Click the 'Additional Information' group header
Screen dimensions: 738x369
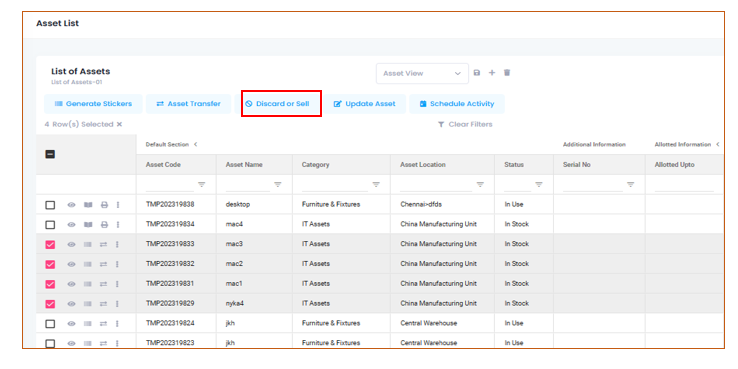(594, 144)
